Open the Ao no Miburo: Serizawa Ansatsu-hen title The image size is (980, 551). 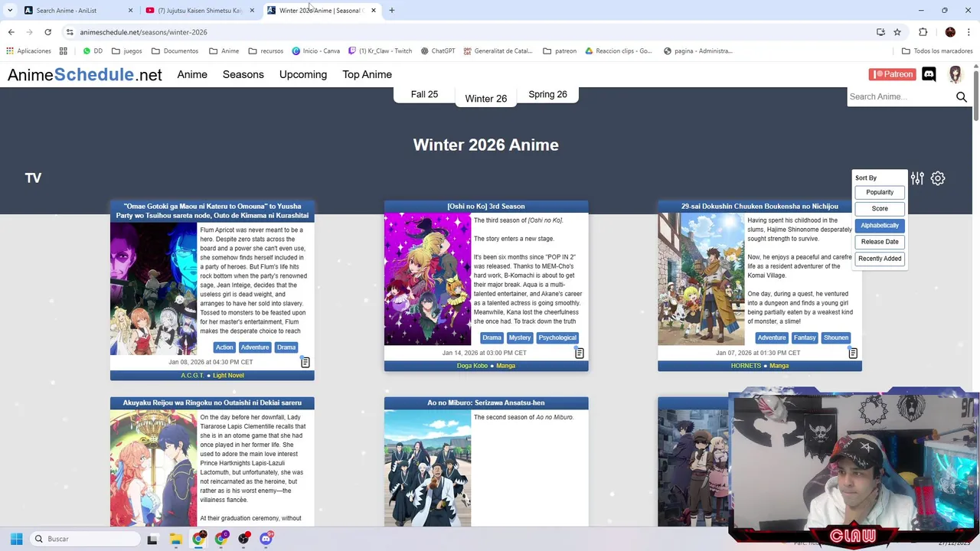pyautogui.click(x=486, y=403)
